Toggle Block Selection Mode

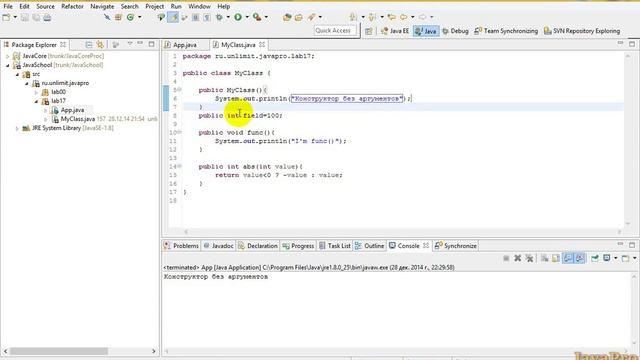tap(196, 17)
